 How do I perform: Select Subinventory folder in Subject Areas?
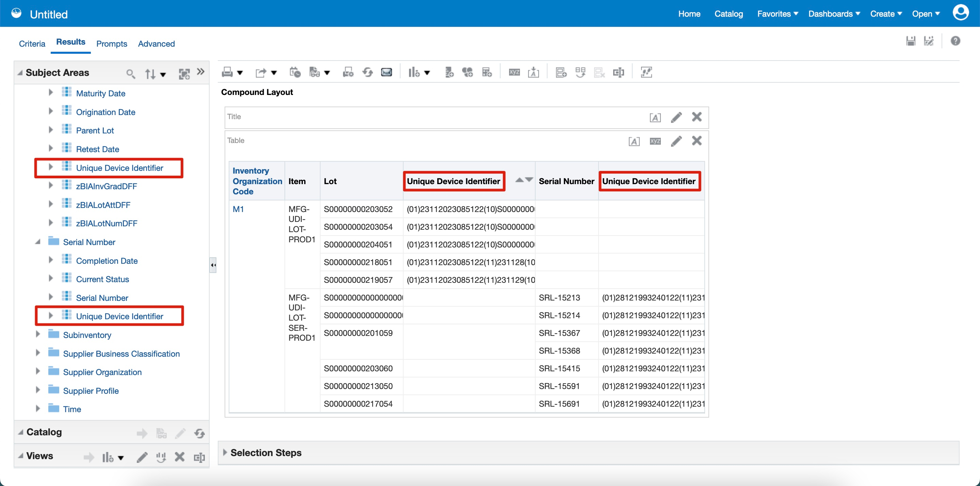click(87, 335)
